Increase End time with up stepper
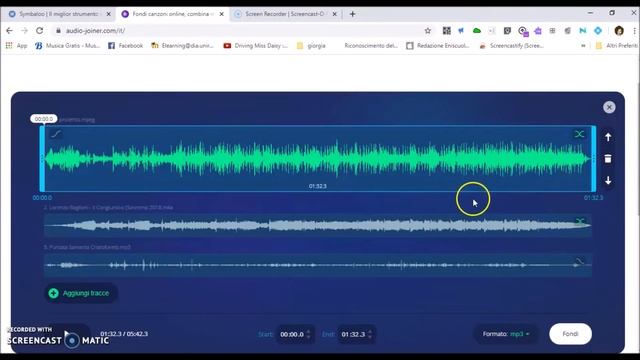640x360 pixels. tap(370, 331)
